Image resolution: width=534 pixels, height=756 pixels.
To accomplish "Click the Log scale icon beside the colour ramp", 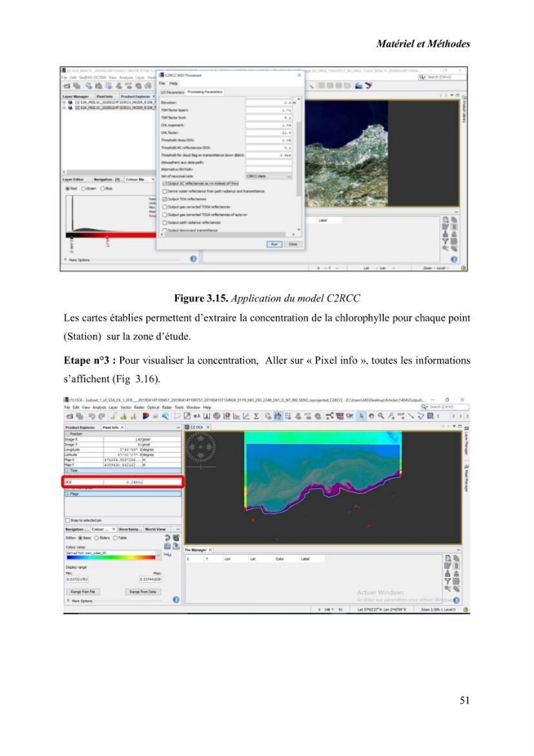I will pos(167,555).
